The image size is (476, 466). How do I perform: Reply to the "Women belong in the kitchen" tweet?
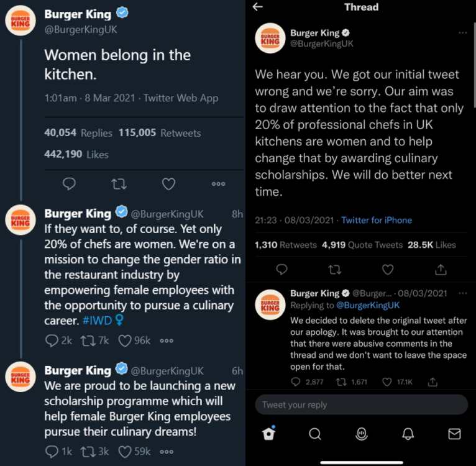[x=70, y=184]
